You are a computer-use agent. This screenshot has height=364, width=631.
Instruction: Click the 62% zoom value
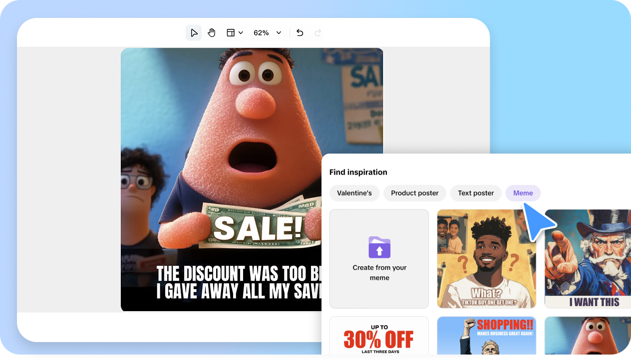point(261,32)
